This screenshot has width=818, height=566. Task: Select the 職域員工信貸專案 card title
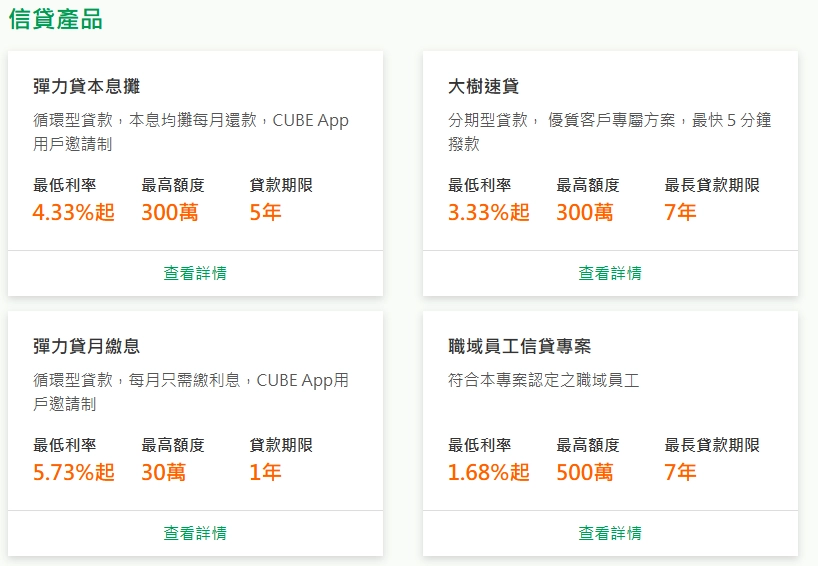pyautogui.click(x=520, y=346)
